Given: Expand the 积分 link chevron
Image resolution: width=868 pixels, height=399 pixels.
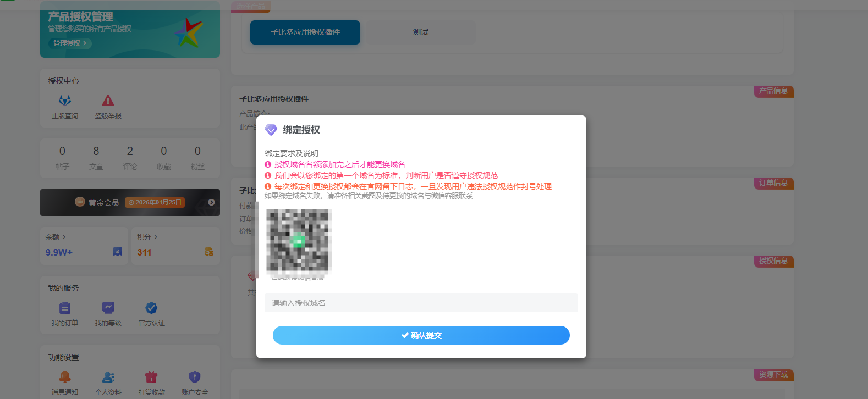Looking at the screenshot, I should [x=156, y=237].
